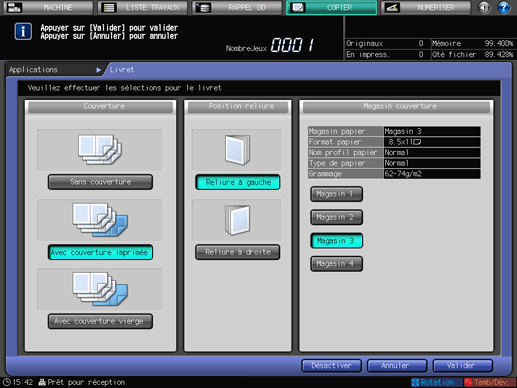Click Applications breadcrumb
This screenshot has width=517, height=388.
[x=33, y=70]
